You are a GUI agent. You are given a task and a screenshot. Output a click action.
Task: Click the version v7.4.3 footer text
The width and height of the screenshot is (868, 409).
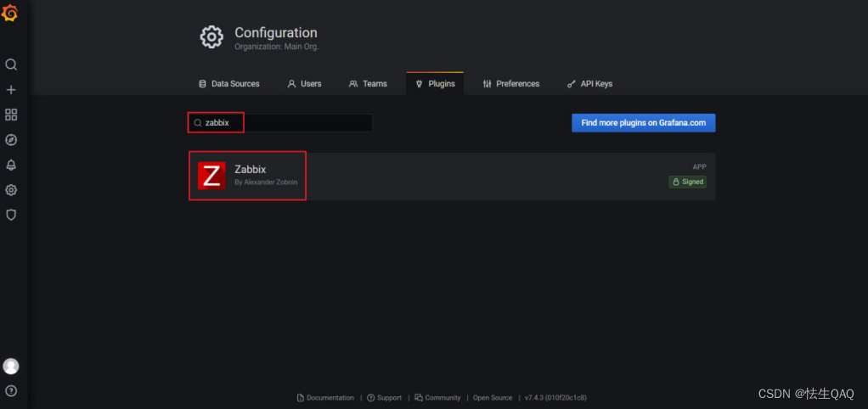pyautogui.click(x=555, y=397)
